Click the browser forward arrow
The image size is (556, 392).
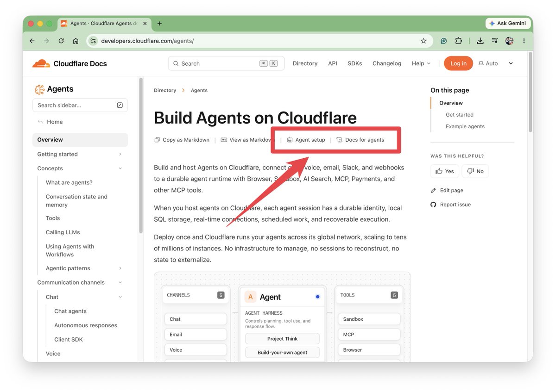coord(46,41)
